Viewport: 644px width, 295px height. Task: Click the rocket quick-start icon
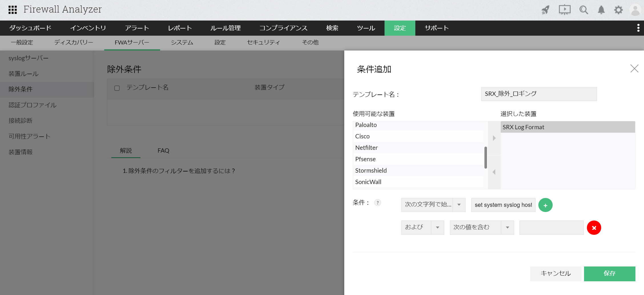click(x=545, y=10)
